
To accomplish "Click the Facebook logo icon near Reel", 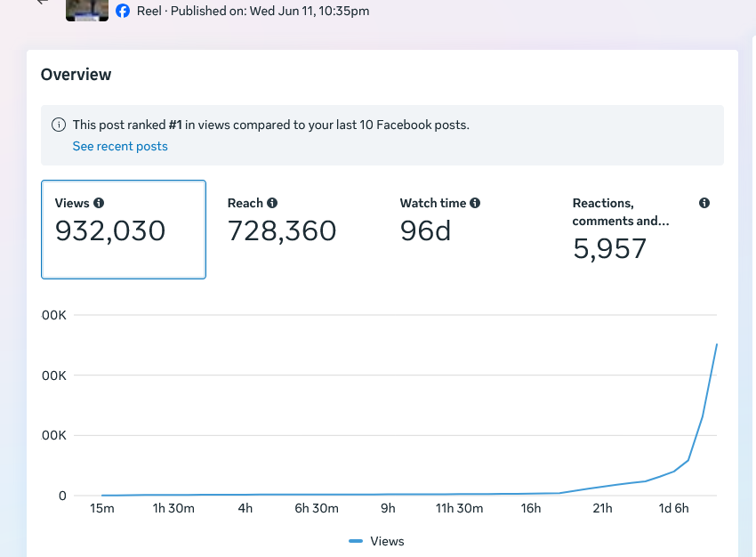I will tap(123, 11).
